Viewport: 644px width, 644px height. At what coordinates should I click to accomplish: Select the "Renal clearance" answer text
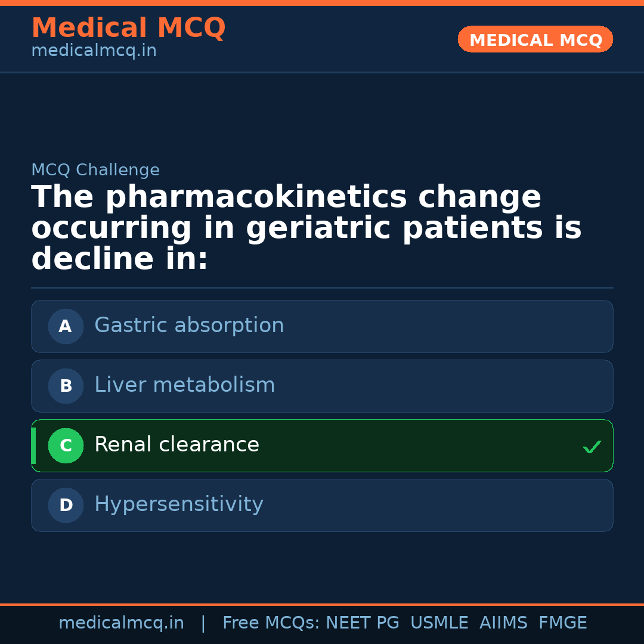(177, 445)
